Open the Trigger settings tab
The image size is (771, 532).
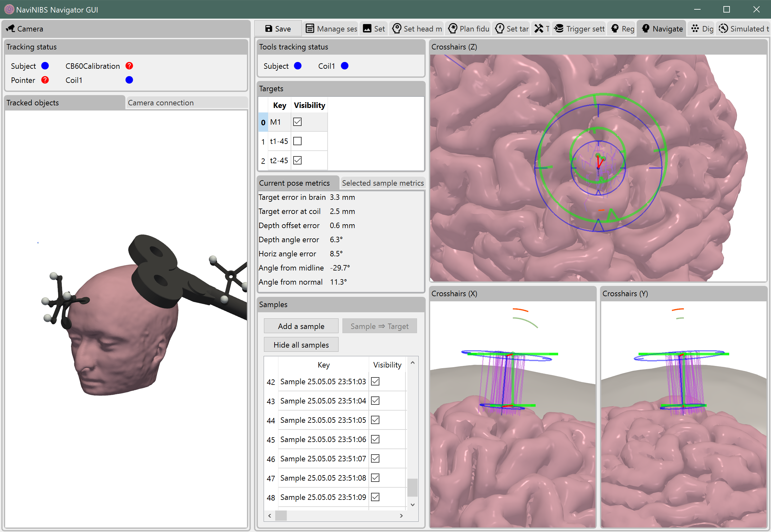pyautogui.click(x=579, y=29)
